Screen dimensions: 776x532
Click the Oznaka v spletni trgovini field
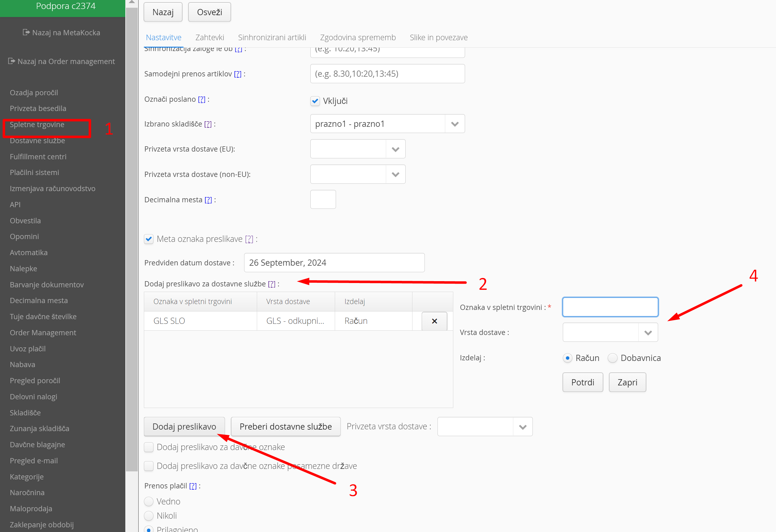pos(610,307)
